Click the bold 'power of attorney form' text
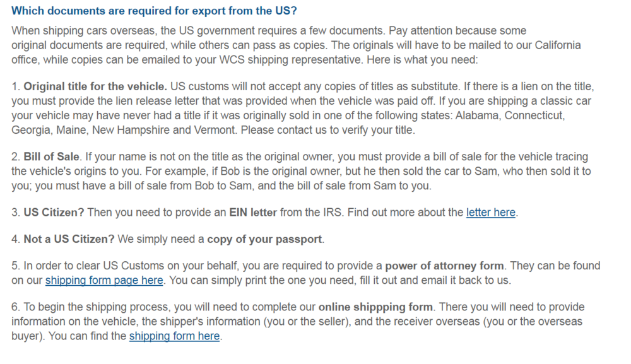This screenshot has width=631, height=364. (x=444, y=266)
